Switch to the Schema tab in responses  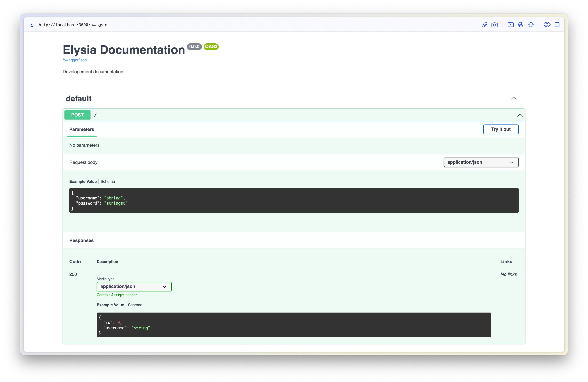[x=135, y=305]
